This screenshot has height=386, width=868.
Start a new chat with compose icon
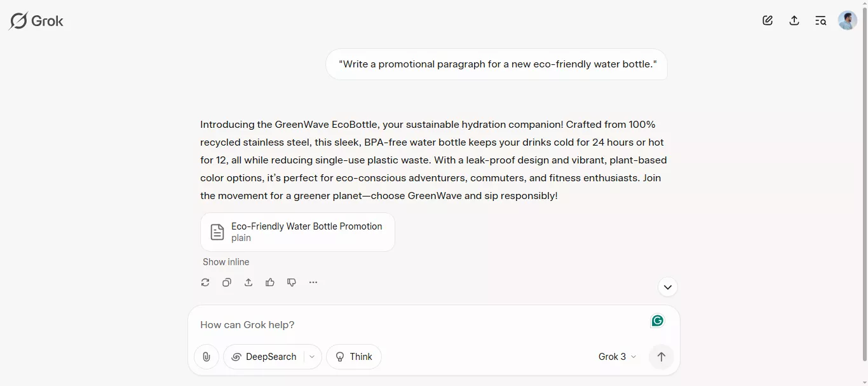click(x=768, y=20)
